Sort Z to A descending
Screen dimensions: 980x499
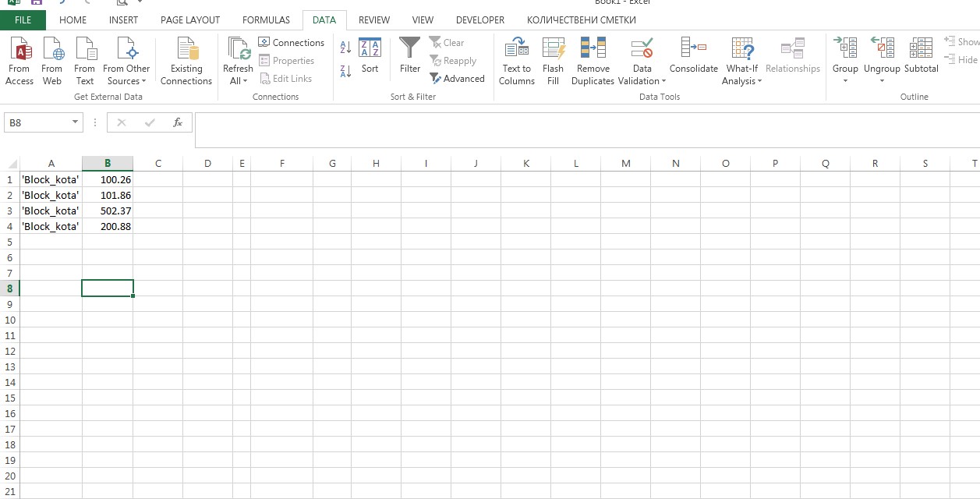tap(346, 71)
